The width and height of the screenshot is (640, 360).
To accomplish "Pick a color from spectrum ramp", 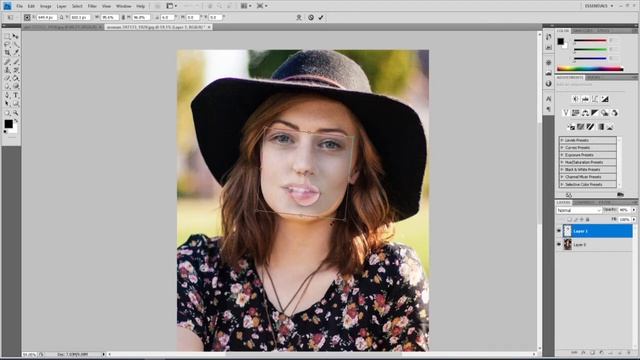I will 590,69.
